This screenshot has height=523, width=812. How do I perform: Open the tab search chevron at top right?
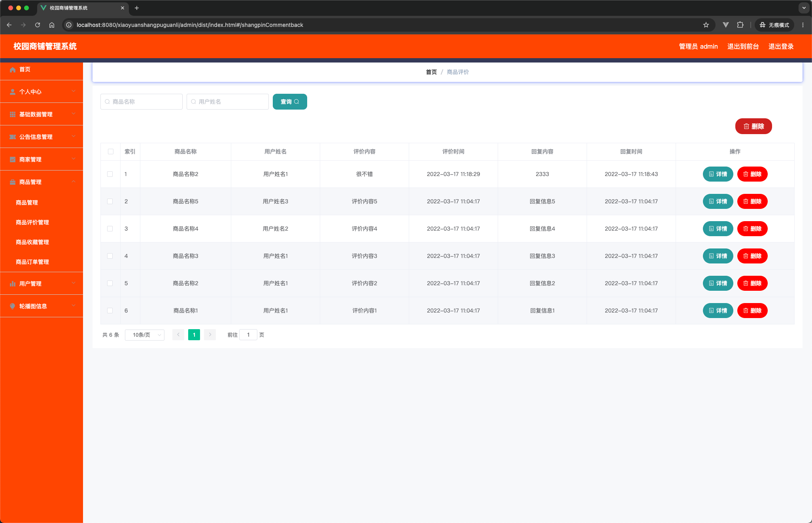(x=804, y=8)
